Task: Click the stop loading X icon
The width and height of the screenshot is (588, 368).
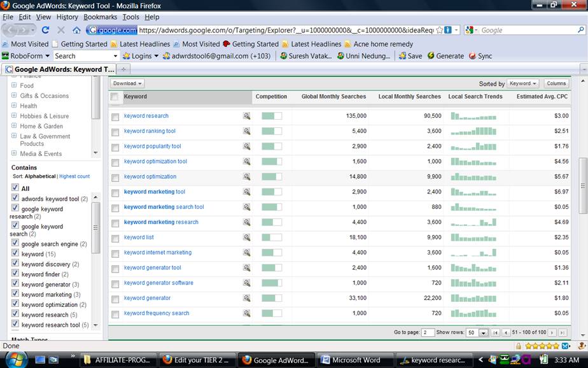Action: (61, 30)
